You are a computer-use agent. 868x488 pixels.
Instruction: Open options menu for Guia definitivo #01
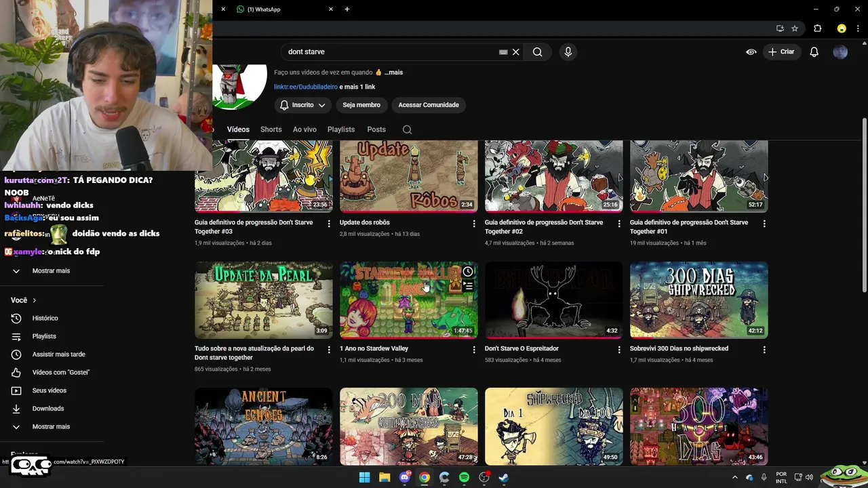click(764, 224)
